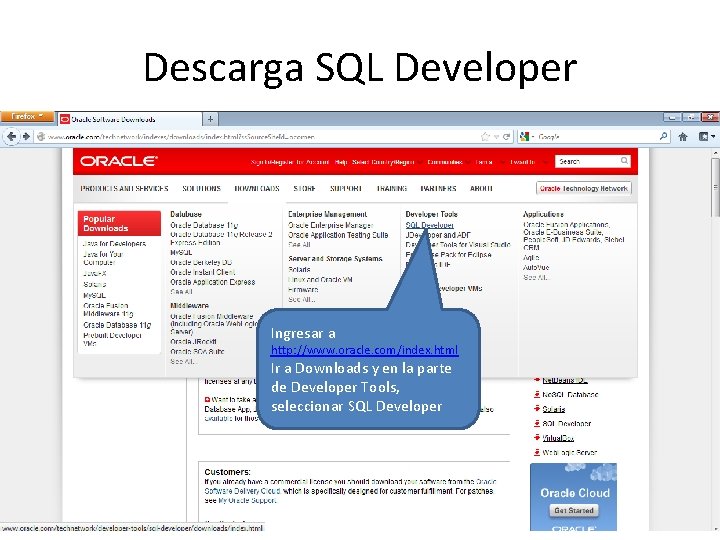This screenshot has width=720, height=540.
Task: Click See All under Applications column
Action: [x=535, y=277]
